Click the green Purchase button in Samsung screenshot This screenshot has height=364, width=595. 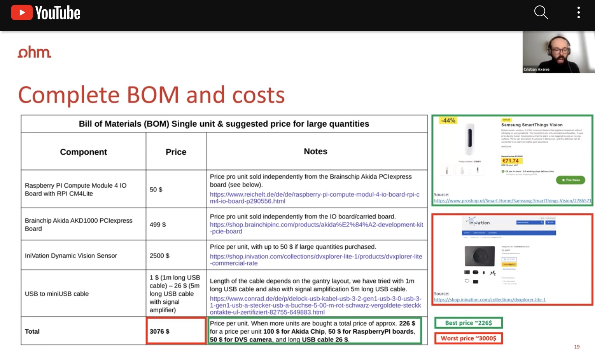click(x=570, y=180)
